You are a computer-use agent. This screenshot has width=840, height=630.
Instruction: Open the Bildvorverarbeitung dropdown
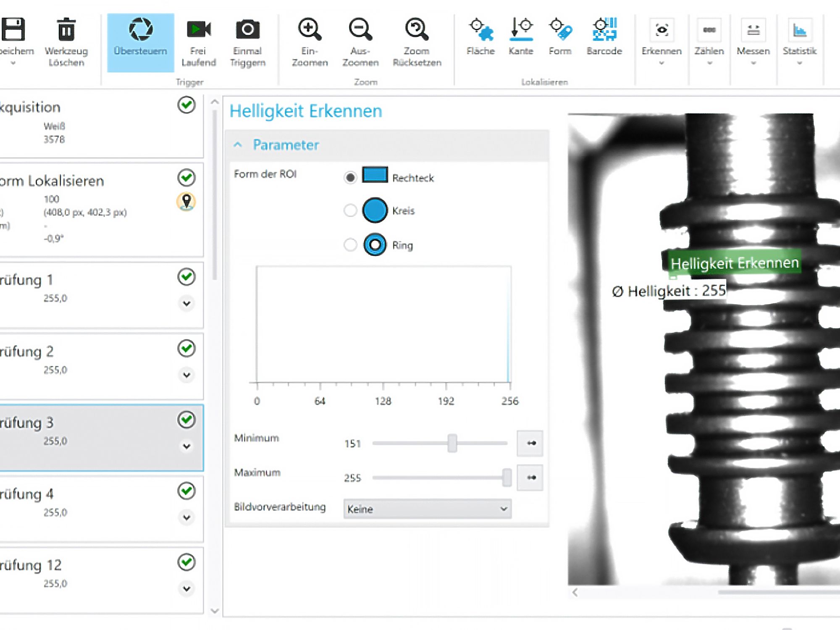(x=427, y=509)
